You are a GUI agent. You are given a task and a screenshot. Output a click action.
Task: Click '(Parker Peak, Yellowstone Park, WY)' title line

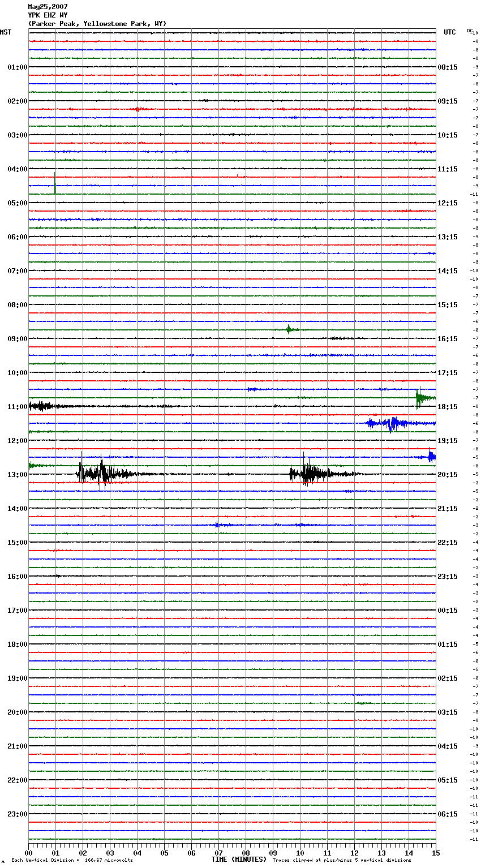coord(97,24)
